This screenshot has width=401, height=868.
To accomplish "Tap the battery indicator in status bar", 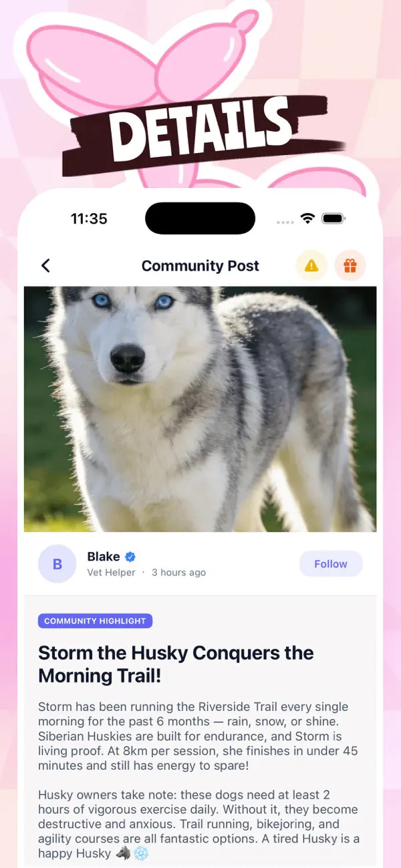I will 333,219.
